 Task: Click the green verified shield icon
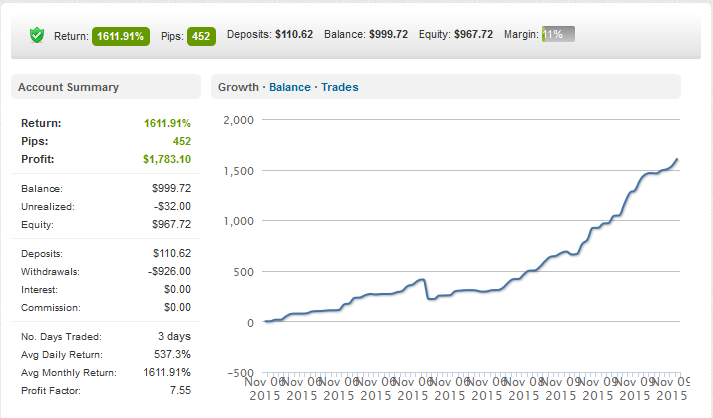coord(37,35)
